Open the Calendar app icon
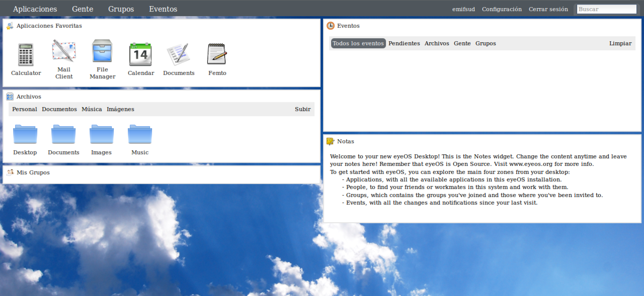 (140, 54)
